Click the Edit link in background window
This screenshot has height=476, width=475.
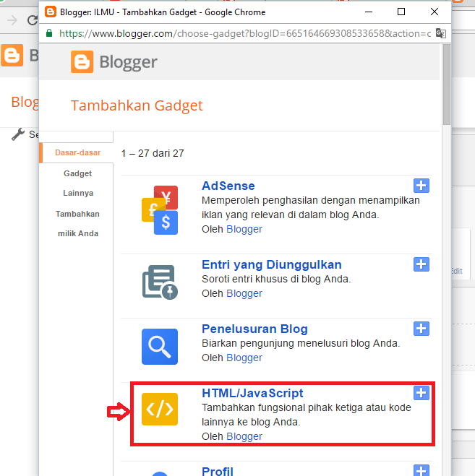(457, 271)
